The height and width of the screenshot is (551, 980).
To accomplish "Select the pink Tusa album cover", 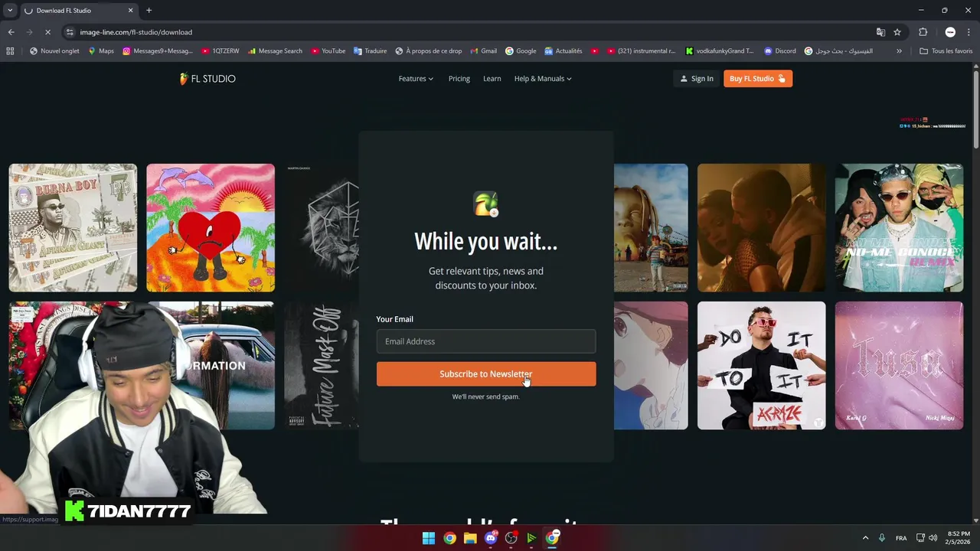I will click(x=899, y=365).
